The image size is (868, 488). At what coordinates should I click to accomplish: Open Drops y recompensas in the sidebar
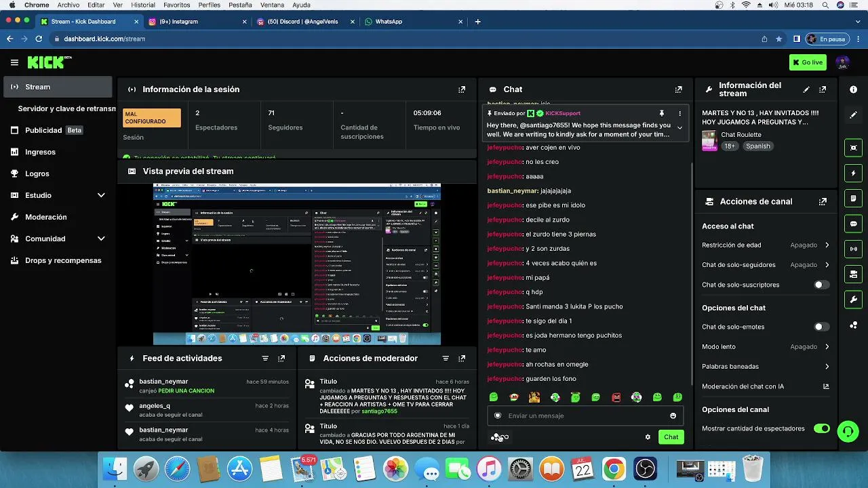(58, 260)
